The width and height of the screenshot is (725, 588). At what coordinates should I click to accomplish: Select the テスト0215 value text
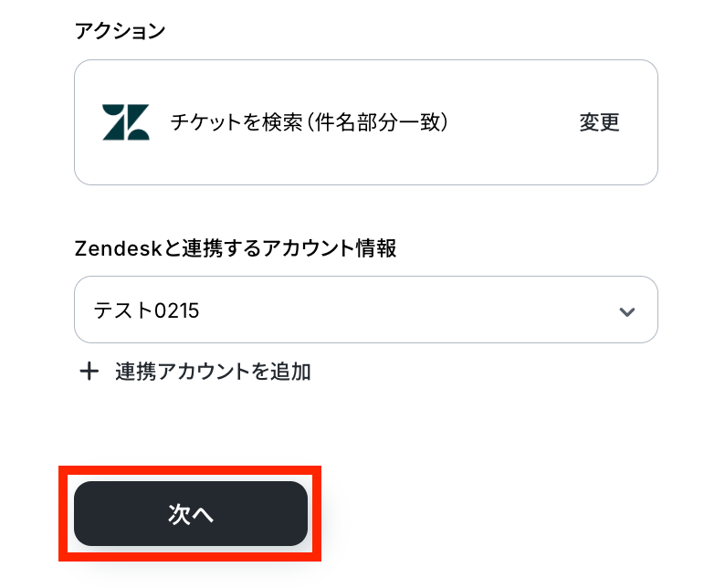[146, 310]
